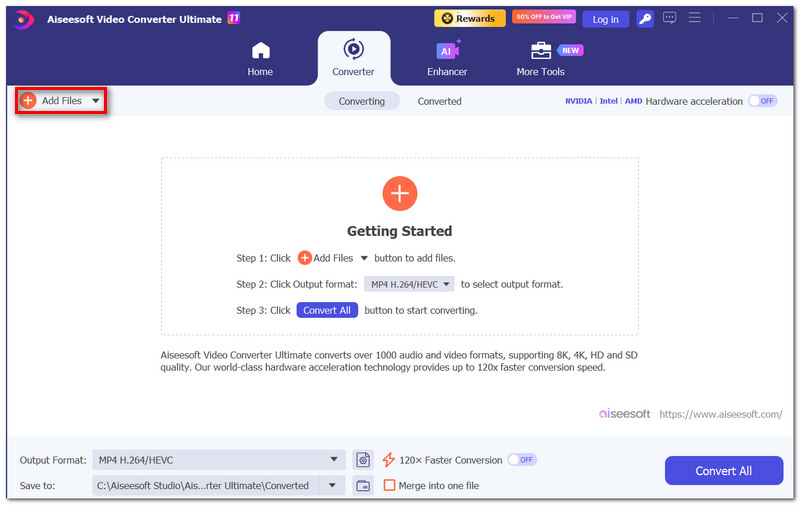Click the Step 1 Add Files dropdown arrow

click(364, 258)
